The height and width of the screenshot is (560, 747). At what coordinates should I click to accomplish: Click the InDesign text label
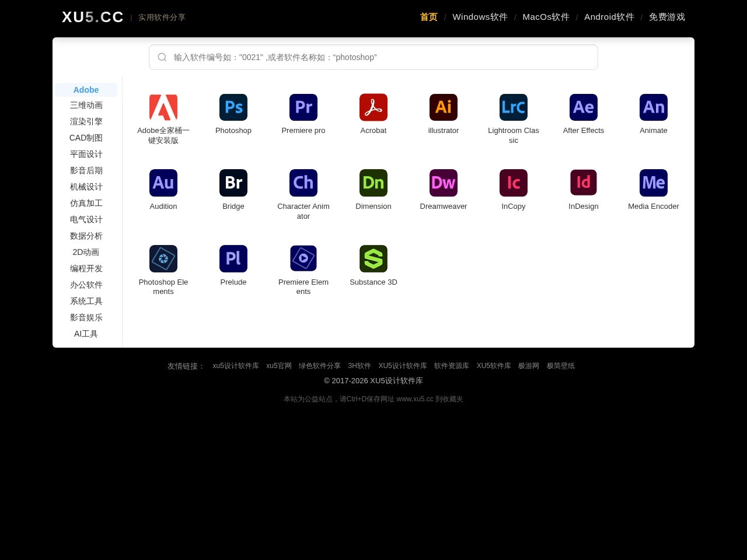584,206
